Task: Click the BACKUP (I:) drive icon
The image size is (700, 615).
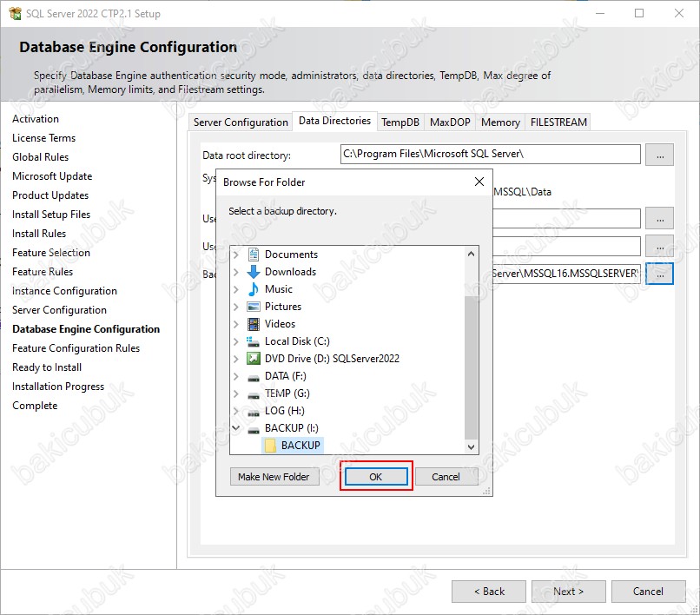Action: tap(253, 430)
